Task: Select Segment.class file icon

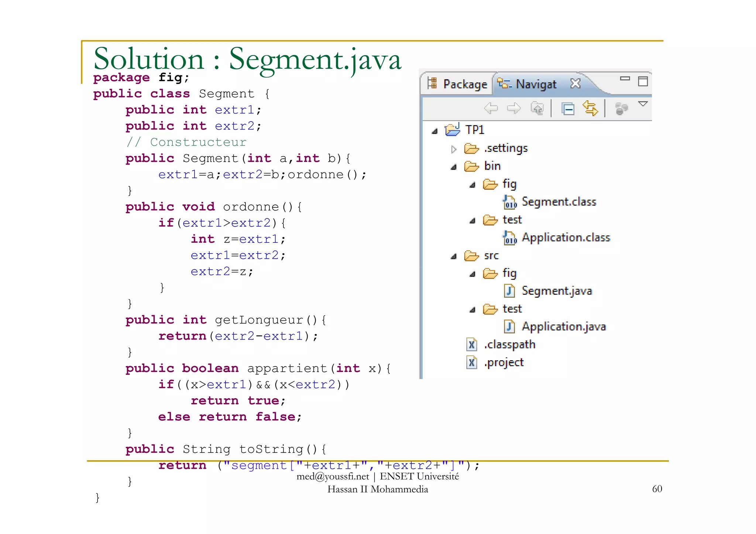Action: pos(509,202)
